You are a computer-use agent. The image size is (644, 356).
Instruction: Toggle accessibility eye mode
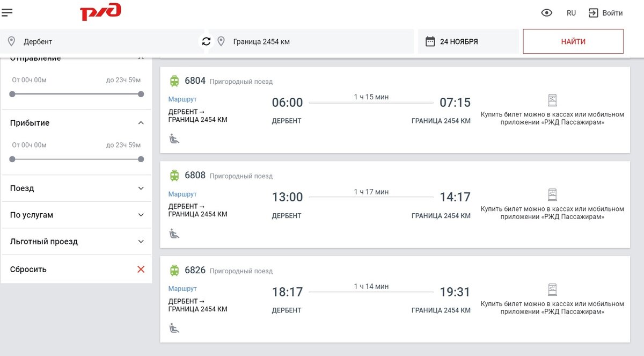pos(546,13)
